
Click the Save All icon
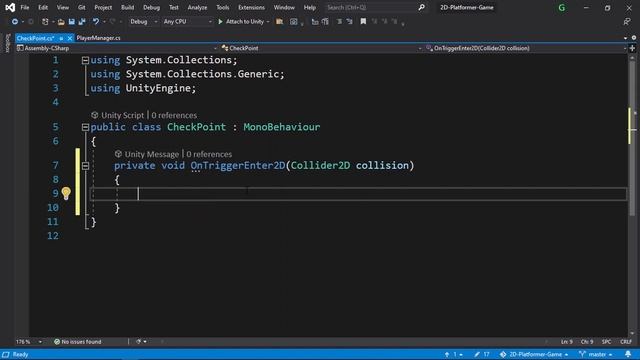pos(82,22)
